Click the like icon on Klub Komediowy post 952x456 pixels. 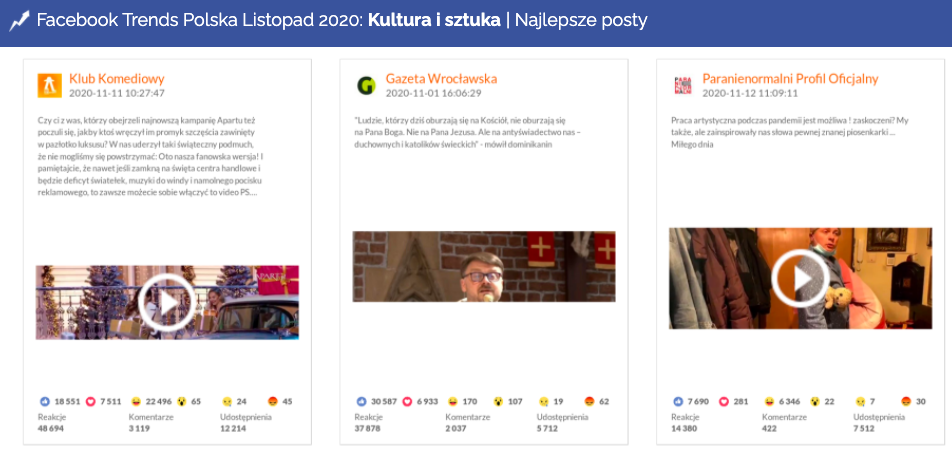coord(44,401)
